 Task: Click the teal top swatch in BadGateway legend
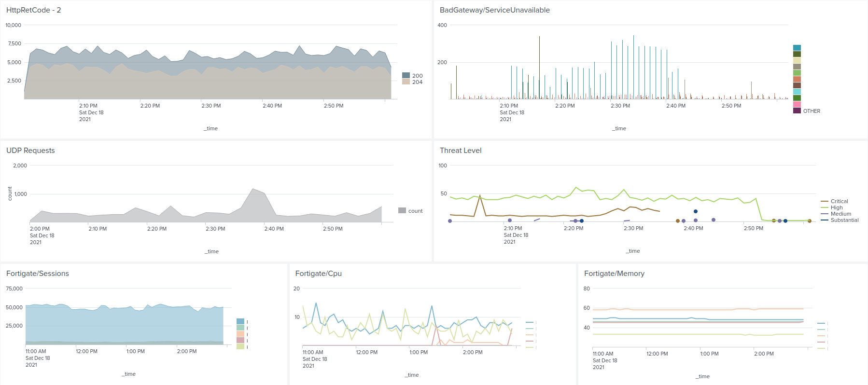(797, 48)
